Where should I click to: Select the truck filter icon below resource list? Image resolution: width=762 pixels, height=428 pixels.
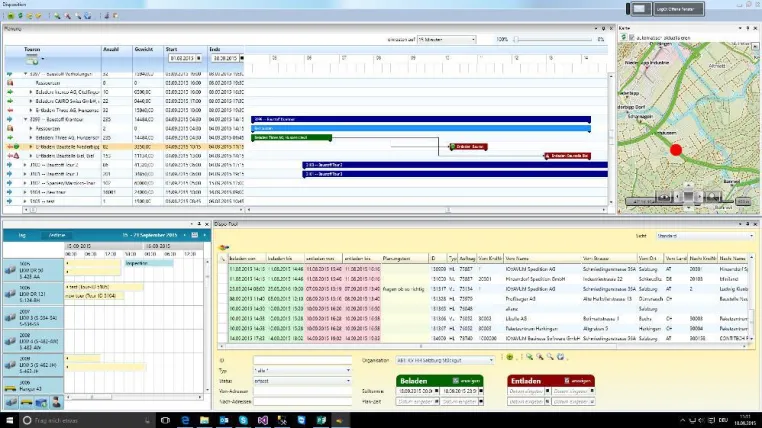[11, 402]
